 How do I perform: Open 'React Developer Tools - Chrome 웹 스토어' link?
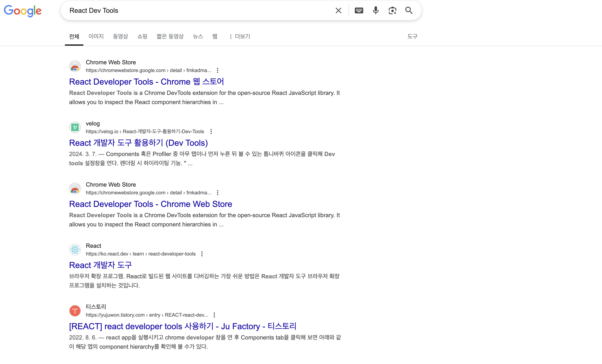point(146,82)
